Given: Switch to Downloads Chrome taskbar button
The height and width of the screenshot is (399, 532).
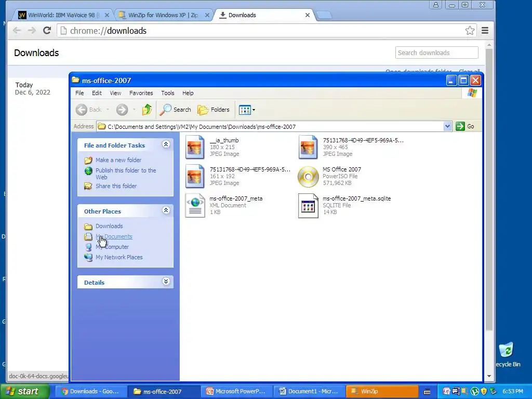Looking at the screenshot, I should pyautogui.click(x=90, y=391).
